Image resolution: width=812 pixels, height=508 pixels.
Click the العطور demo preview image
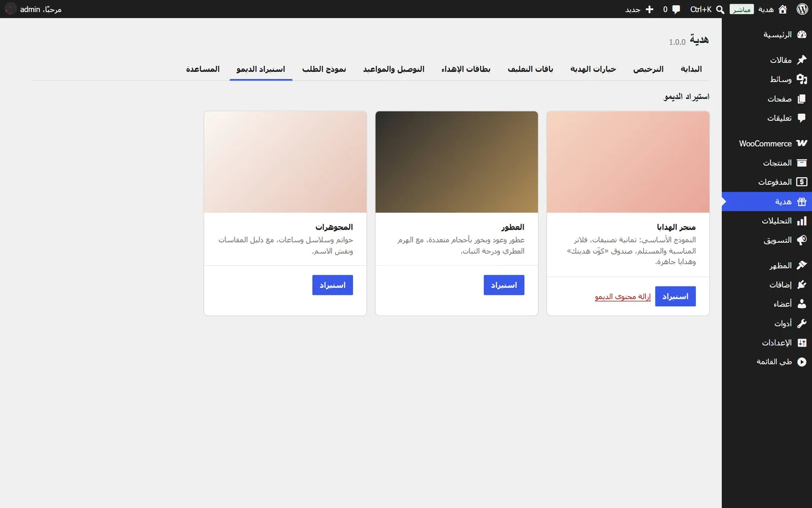[457, 162]
